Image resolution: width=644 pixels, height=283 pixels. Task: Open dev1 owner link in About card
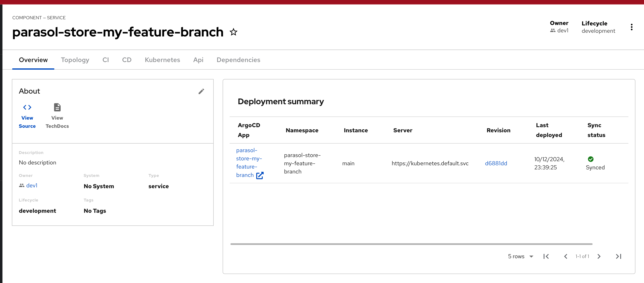pos(32,185)
